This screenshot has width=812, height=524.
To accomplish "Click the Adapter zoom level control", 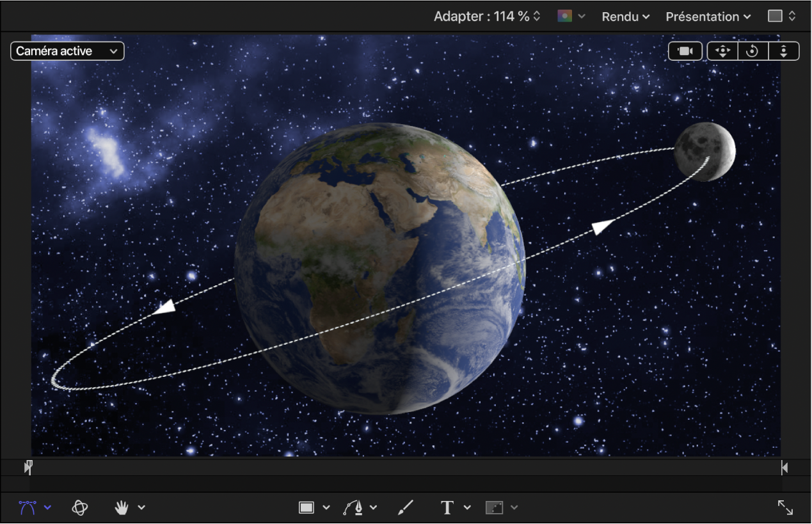I will [x=484, y=16].
